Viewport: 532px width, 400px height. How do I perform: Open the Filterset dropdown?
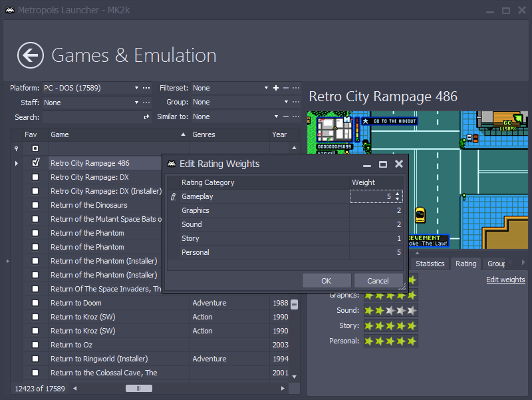266,88
